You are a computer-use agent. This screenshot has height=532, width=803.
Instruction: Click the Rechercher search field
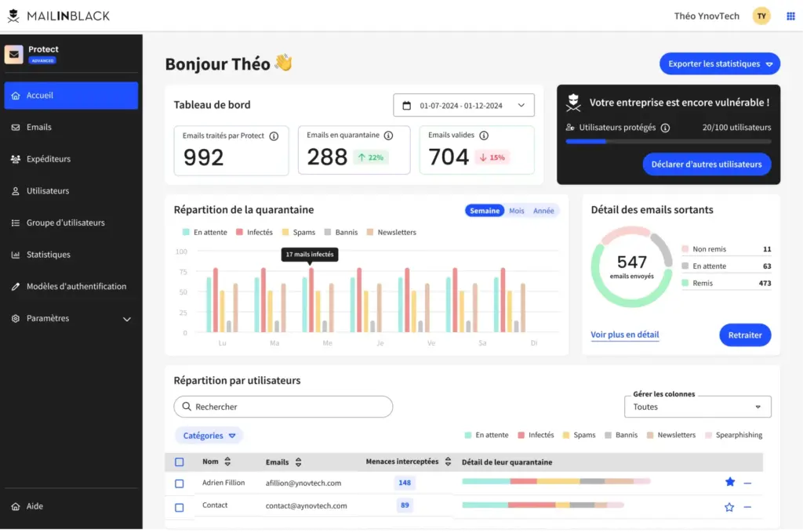click(x=283, y=407)
